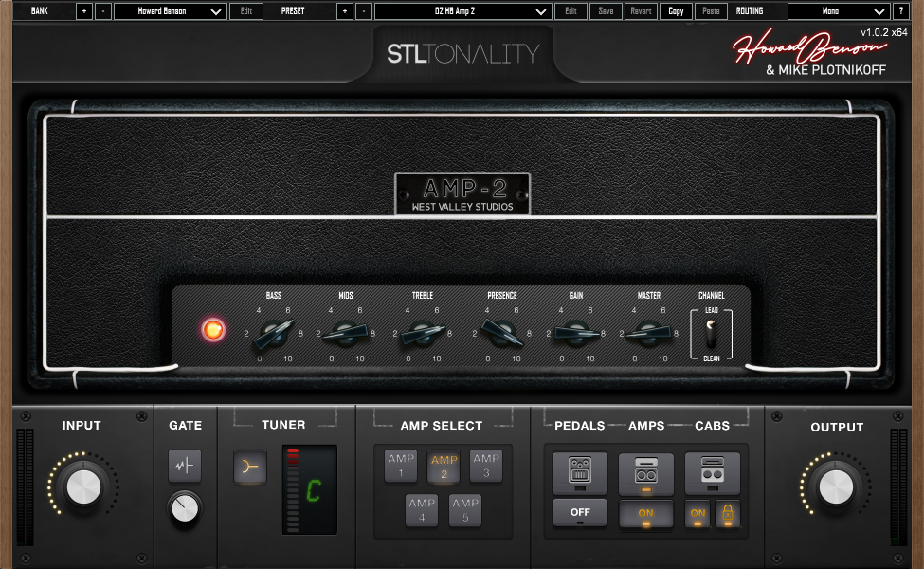The image size is (924, 569).
Task: Click the AMP-2 West Valley Studios nameplate
Action: 462,193
